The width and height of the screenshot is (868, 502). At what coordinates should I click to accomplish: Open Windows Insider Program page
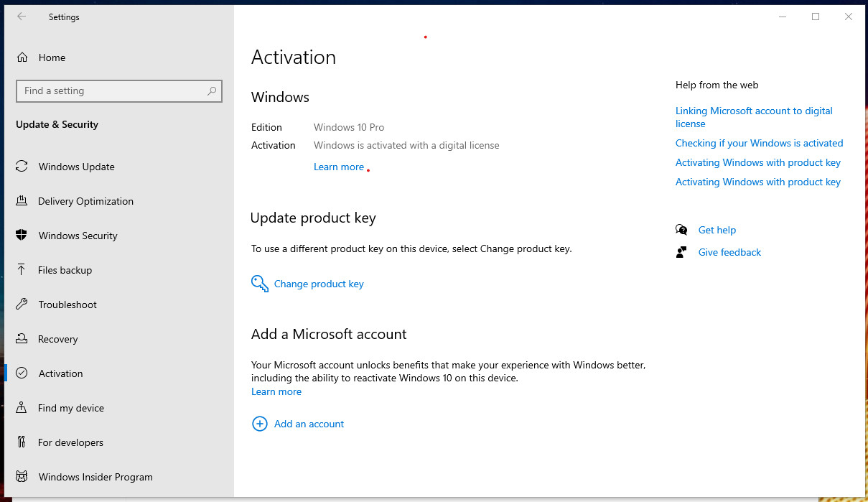[x=119, y=477]
